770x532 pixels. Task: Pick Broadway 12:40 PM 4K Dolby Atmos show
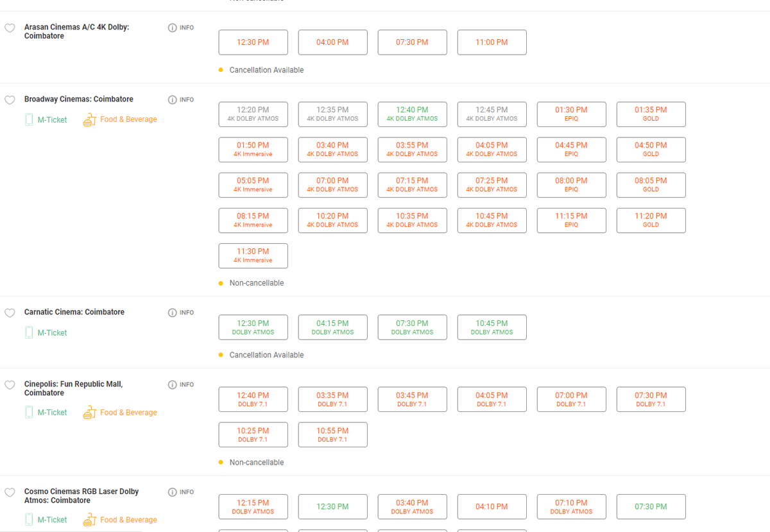(412, 114)
